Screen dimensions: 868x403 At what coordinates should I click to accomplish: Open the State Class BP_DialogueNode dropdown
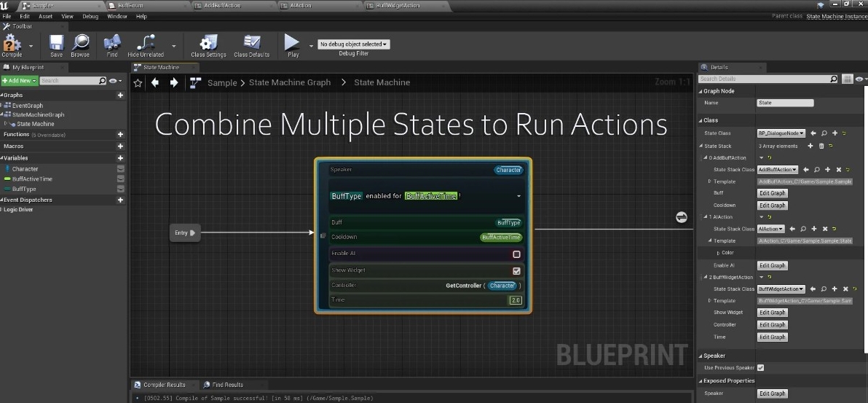(x=781, y=133)
